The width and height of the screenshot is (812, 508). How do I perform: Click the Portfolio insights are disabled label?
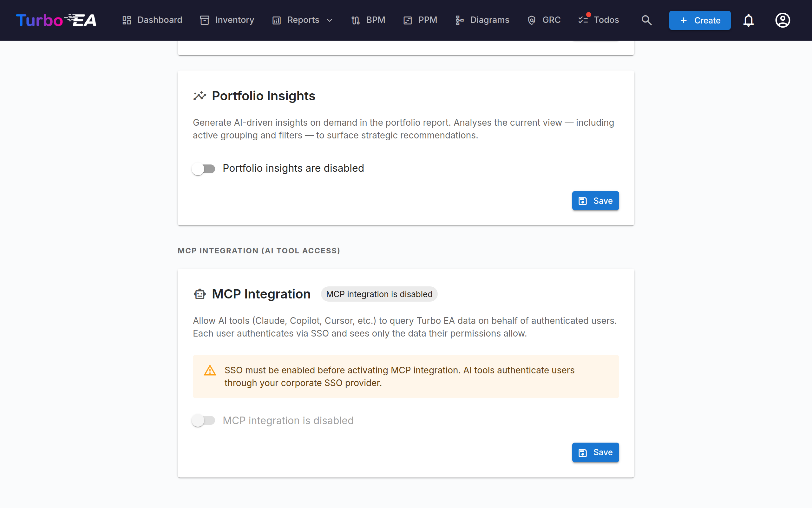pyautogui.click(x=293, y=168)
